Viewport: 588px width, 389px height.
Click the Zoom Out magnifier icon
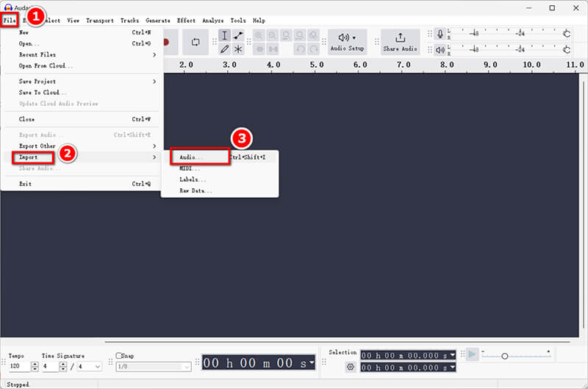[x=273, y=35]
